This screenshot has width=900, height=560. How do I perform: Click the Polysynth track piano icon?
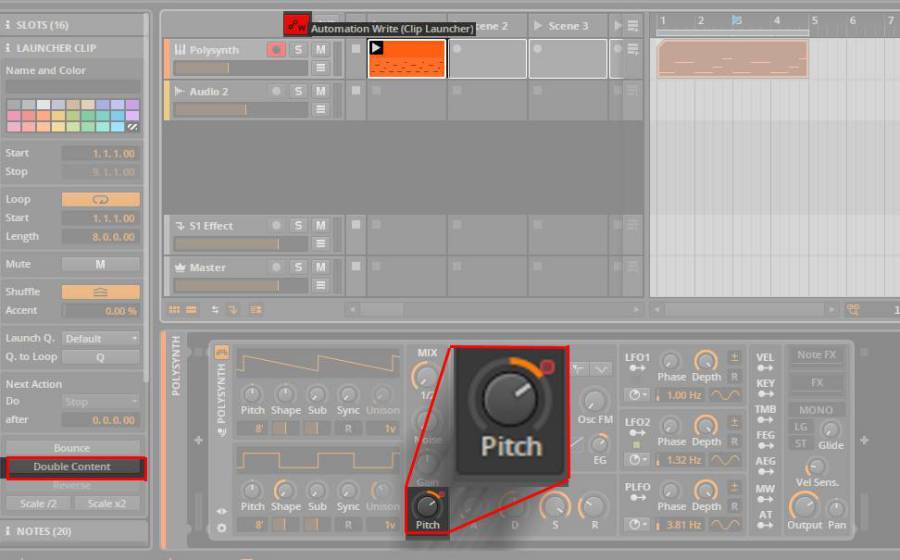[179, 50]
